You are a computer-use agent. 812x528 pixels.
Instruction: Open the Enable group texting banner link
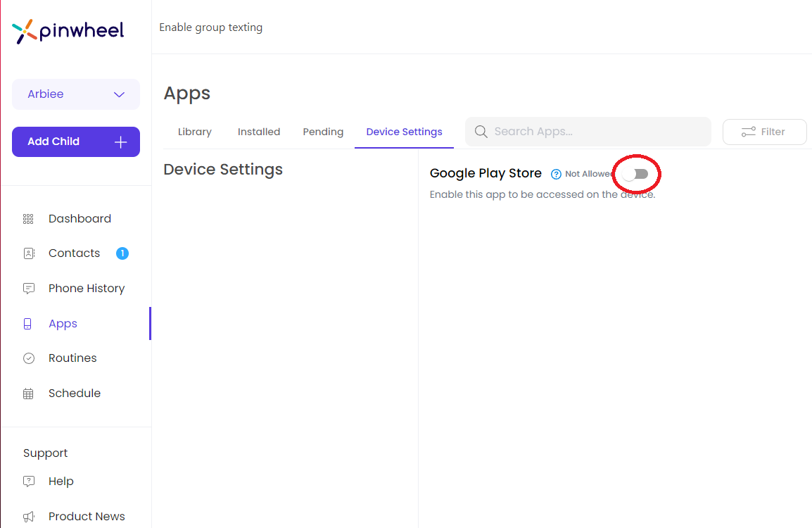(210, 27)
